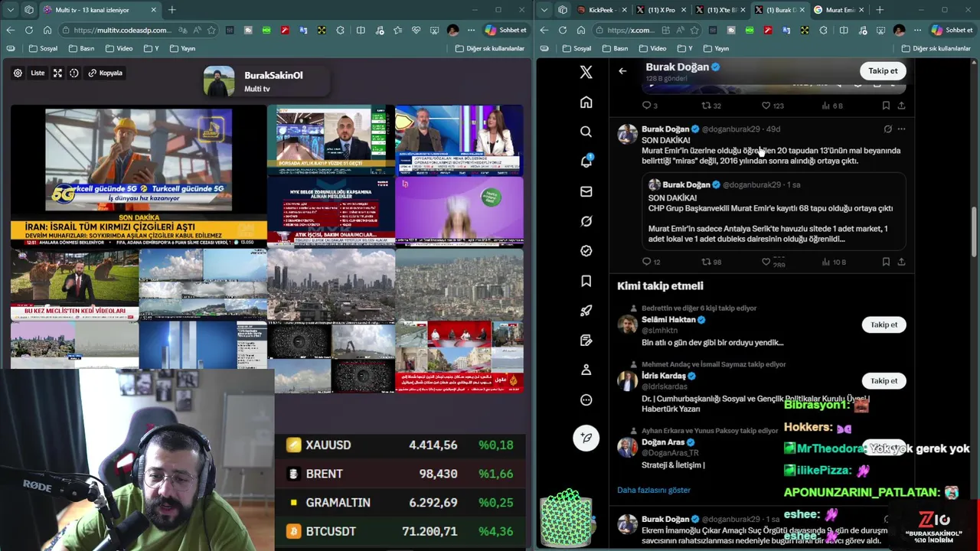Screen dimensions: 980x551
Task: View analytics of tweet with 10 B views
Action: pyautogui.click(x=834, y=262)
